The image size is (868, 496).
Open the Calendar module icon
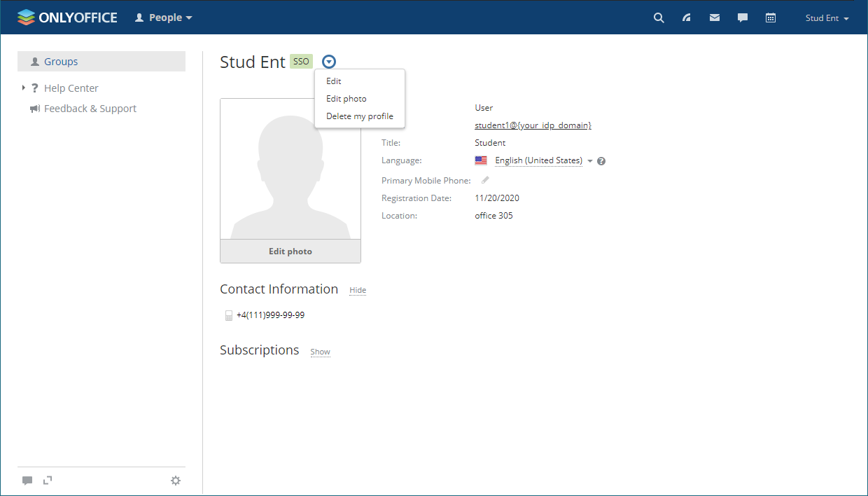tap(770, 18)
